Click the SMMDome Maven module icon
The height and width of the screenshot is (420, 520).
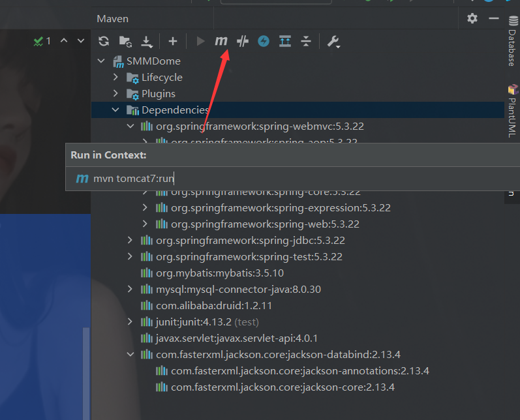click(x=118, y=62)
